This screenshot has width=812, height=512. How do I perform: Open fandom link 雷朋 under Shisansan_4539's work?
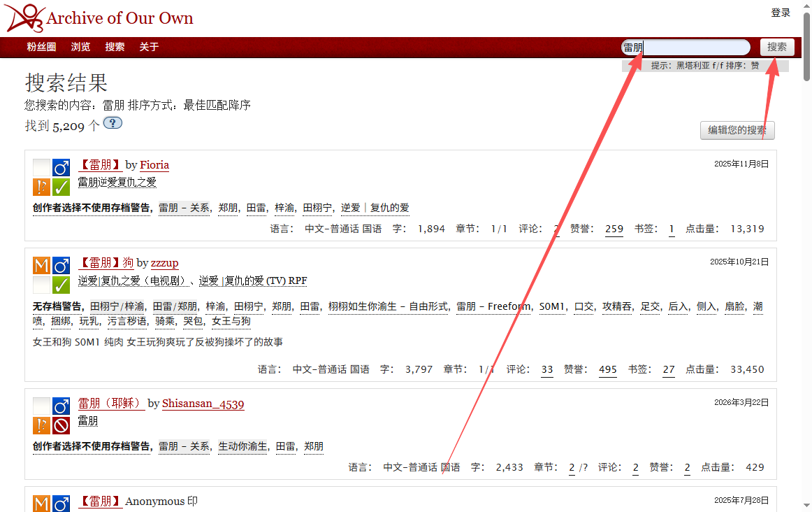pos(87,421)
